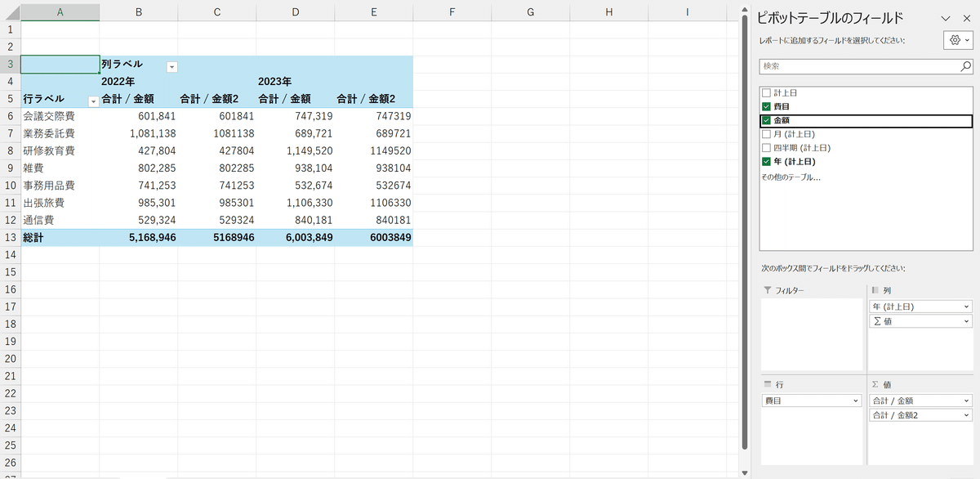Click the search magnifier icon in the field list
The width and height of the screenshot is (980, 479).
(966, 66)
